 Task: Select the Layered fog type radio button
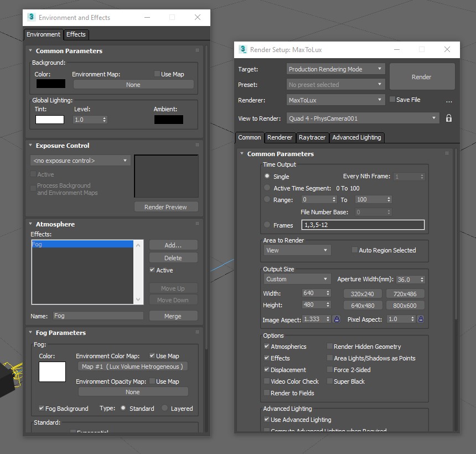(x=165, y=409)
